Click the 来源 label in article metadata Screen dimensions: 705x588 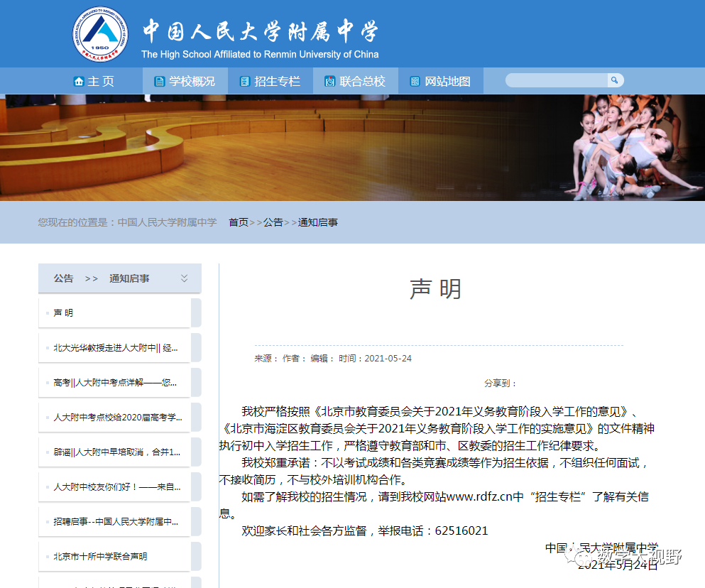point(266,359)
